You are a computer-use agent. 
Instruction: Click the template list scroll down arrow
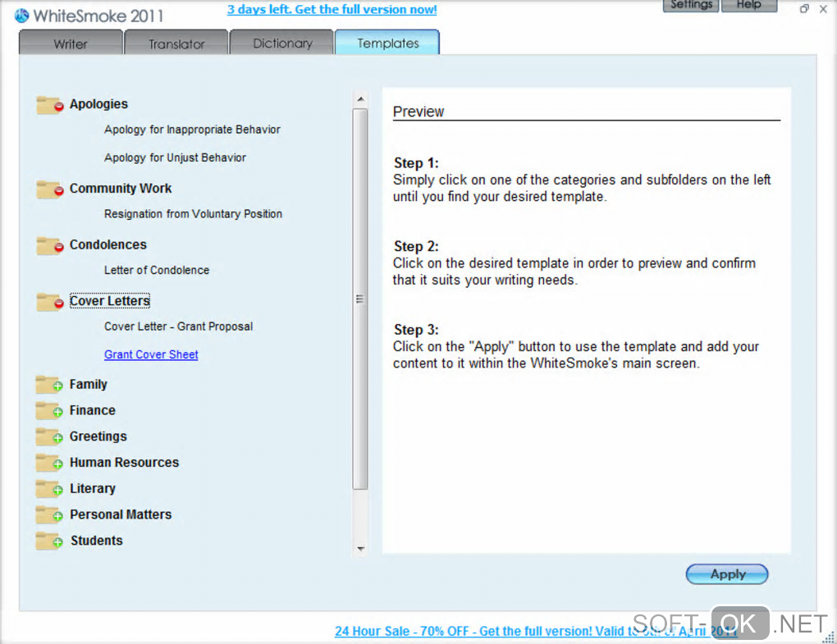point(361,549)
